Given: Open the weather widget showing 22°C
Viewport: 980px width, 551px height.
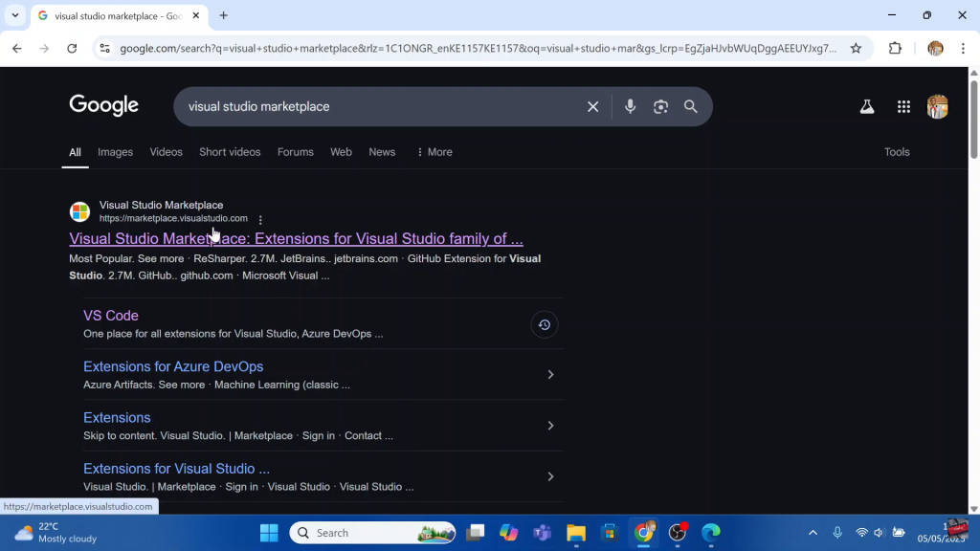Looking at the screenshot, I should click(x=55, y=533).
